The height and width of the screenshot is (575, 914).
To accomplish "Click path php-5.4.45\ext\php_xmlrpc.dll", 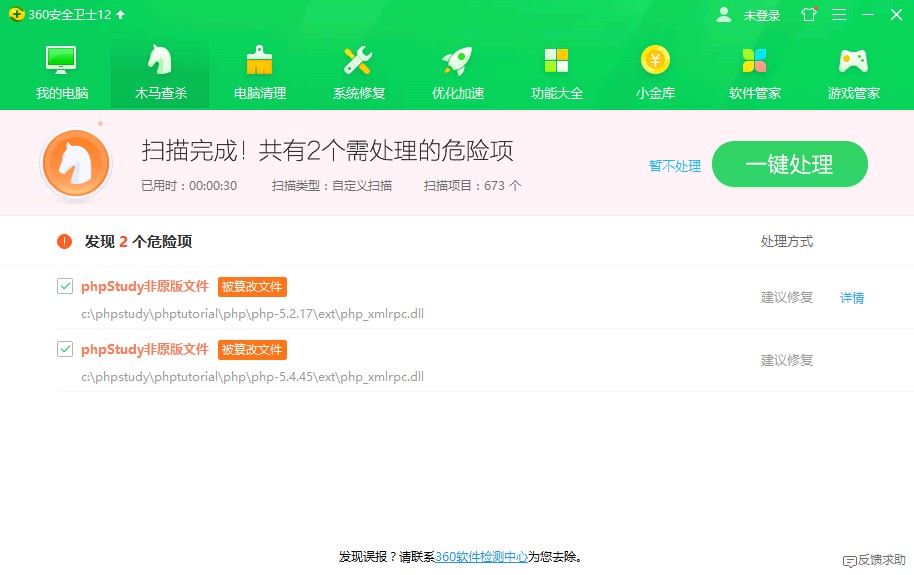I will [x=252, y=377].
